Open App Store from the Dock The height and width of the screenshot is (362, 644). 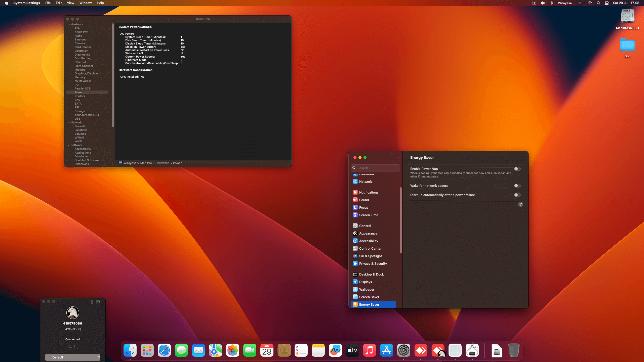coord(386,350)
